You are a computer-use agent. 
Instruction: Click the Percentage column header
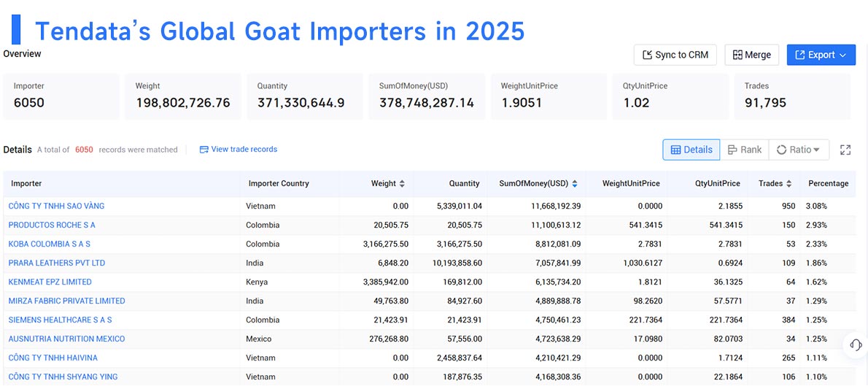tap(828, 183)
